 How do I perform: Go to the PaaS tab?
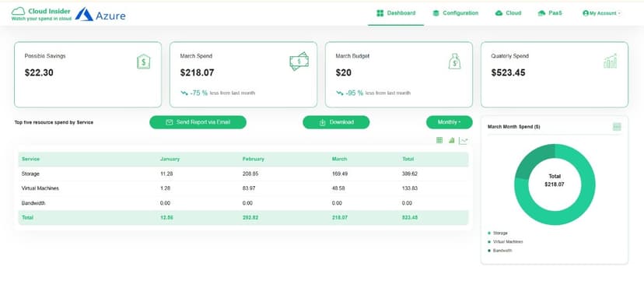(x=550, y=13)
